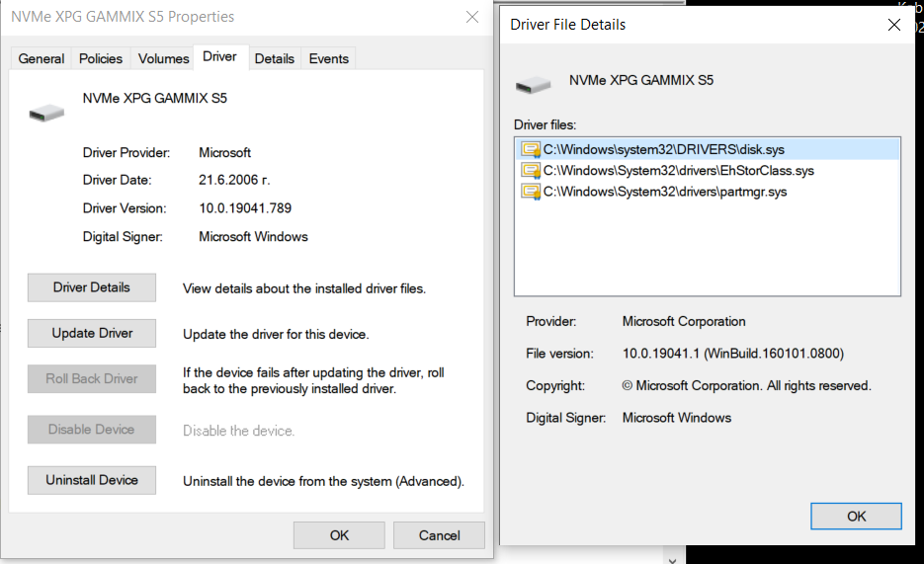Close the NVMe XPG GAMMIX S5 Properties window

(x=470, y=17)
